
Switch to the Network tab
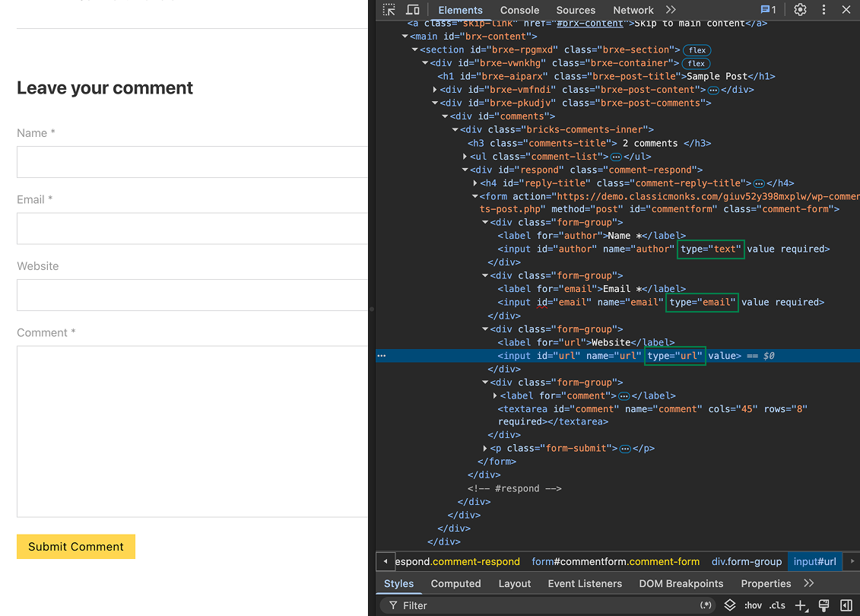point(633,10)
